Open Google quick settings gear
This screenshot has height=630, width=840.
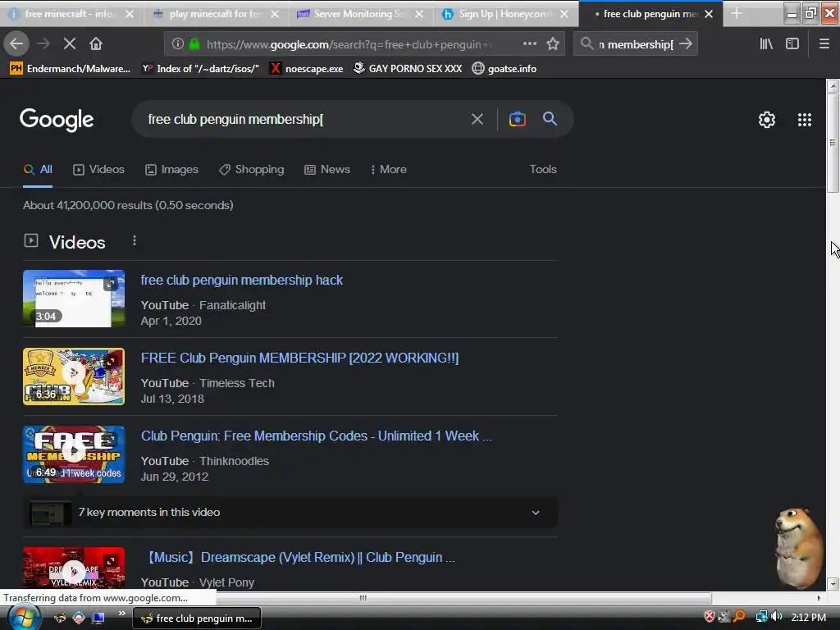(767, 120)
